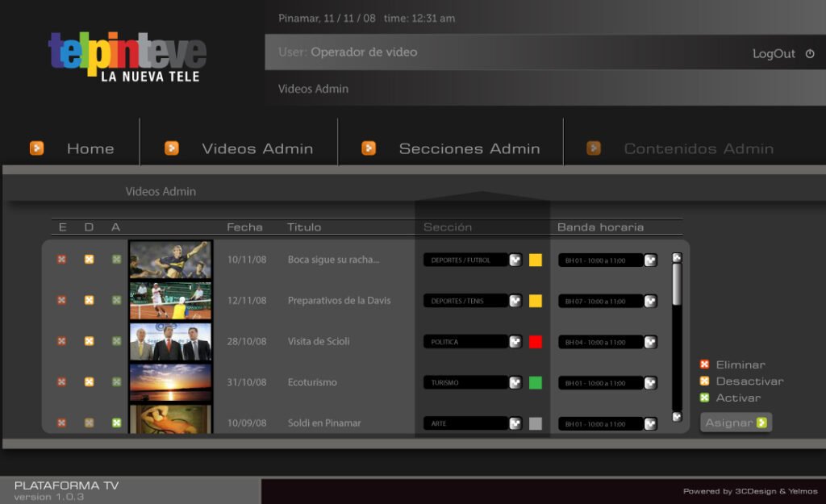Activate the Visita de Scioli video
This screenshot has height=504, width=826.
pos(116,341)
